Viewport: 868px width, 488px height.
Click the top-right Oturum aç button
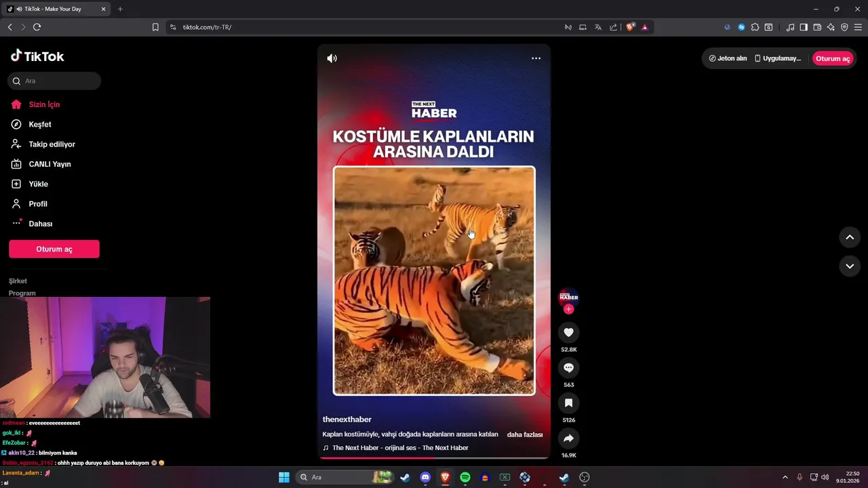(833, 58)
